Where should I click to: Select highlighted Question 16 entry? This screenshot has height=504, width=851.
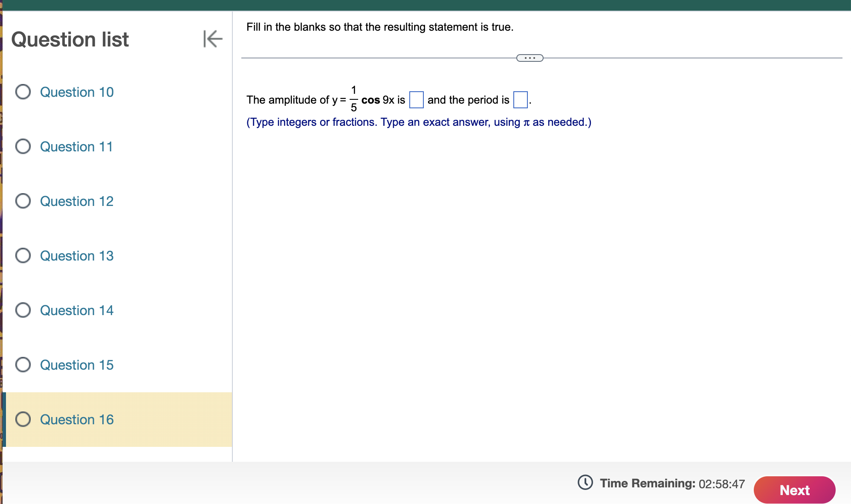tap(77, 420)
